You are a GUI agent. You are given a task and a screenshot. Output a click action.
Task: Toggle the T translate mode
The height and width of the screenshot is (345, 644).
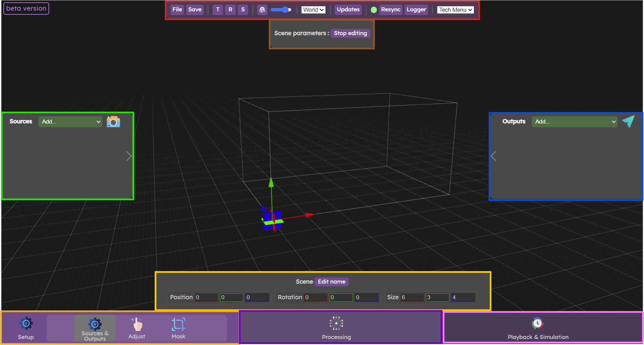[218, 10]
